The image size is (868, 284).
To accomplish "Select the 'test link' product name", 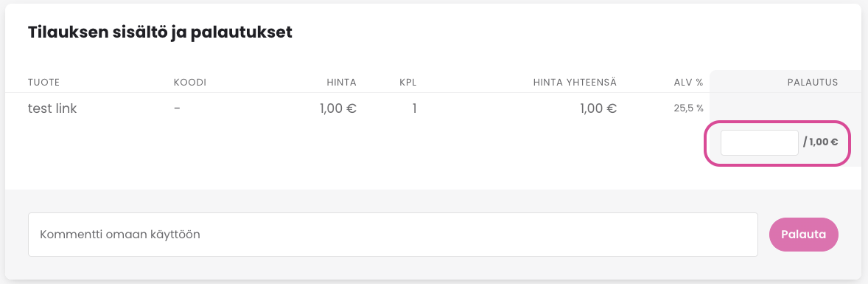I will (x=52, y=108).
